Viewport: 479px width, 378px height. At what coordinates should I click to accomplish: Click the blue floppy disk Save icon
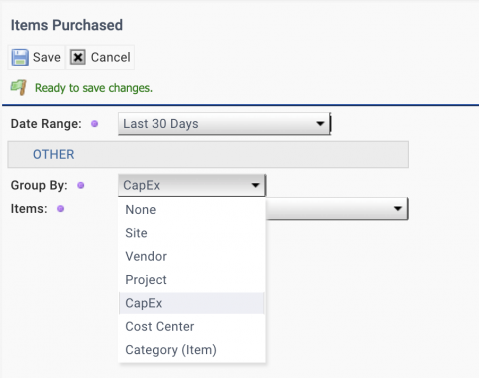20,57
